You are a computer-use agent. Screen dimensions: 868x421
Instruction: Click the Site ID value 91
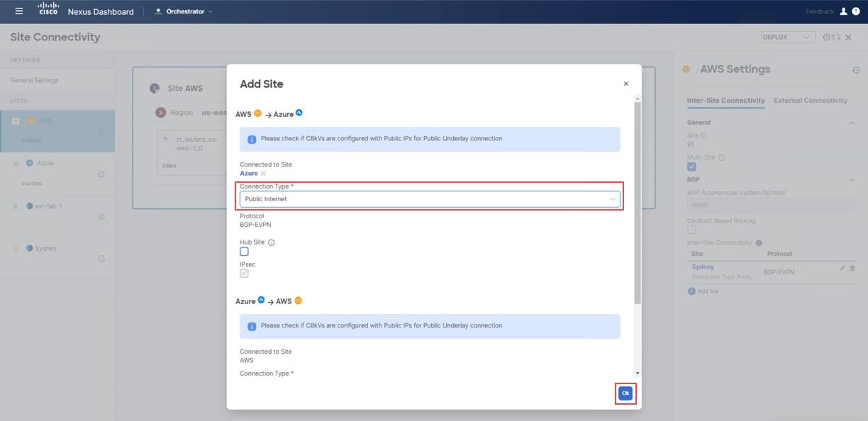pos(691,145)
